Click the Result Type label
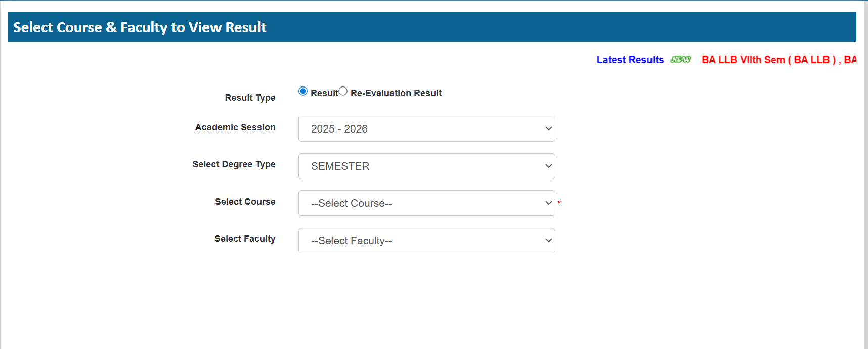The height and width of the screenshot is (349, 868). coord(250,97)
